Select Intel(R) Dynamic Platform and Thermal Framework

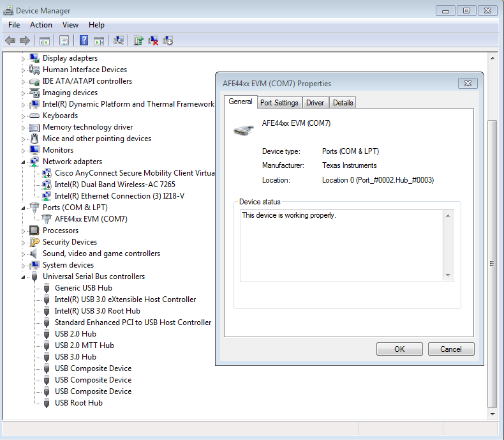(x=128, y=104)
